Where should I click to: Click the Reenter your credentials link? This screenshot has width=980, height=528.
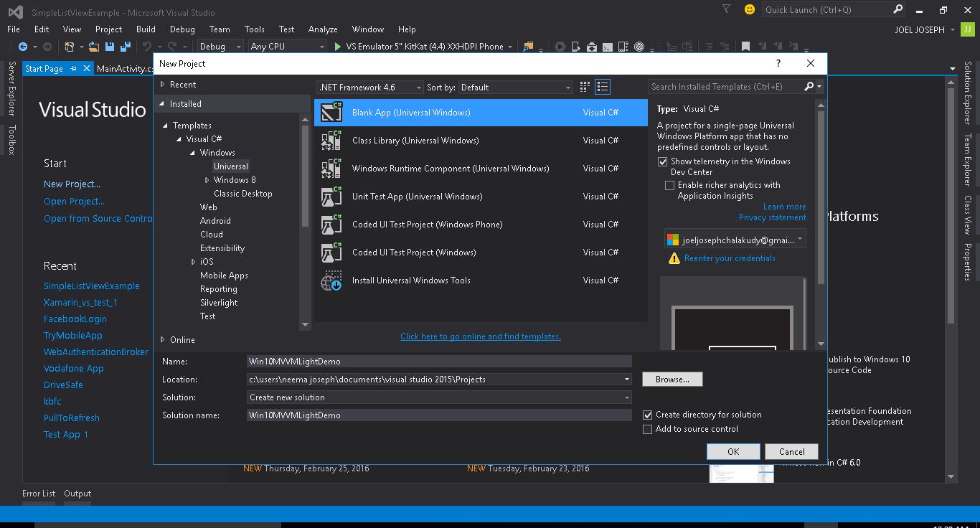(730, 258)
